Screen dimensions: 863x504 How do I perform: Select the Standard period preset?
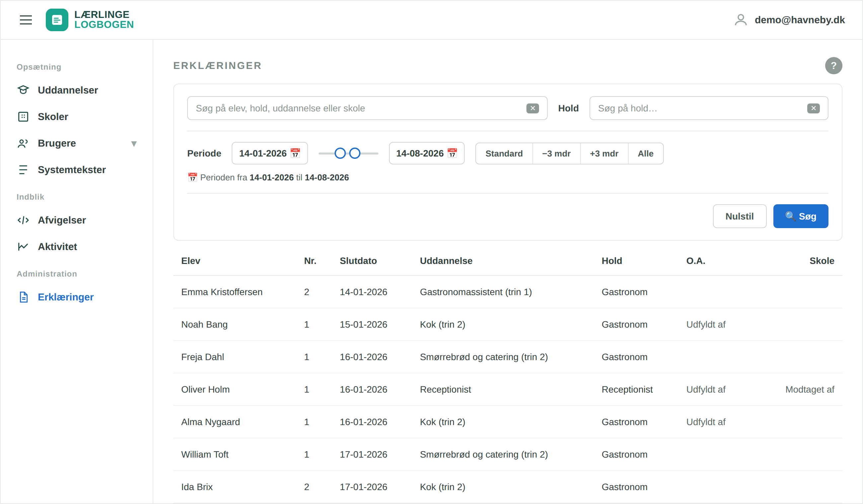pos(504,154)
